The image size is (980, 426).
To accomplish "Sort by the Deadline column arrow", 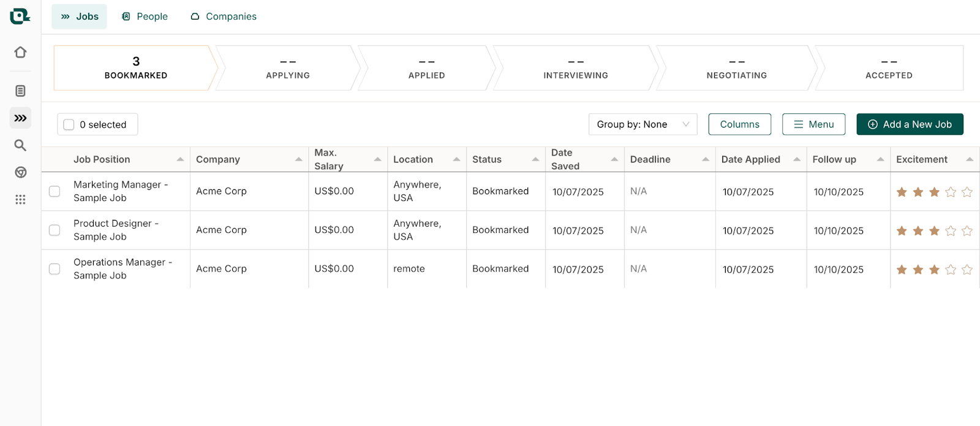I will [706, 159].
